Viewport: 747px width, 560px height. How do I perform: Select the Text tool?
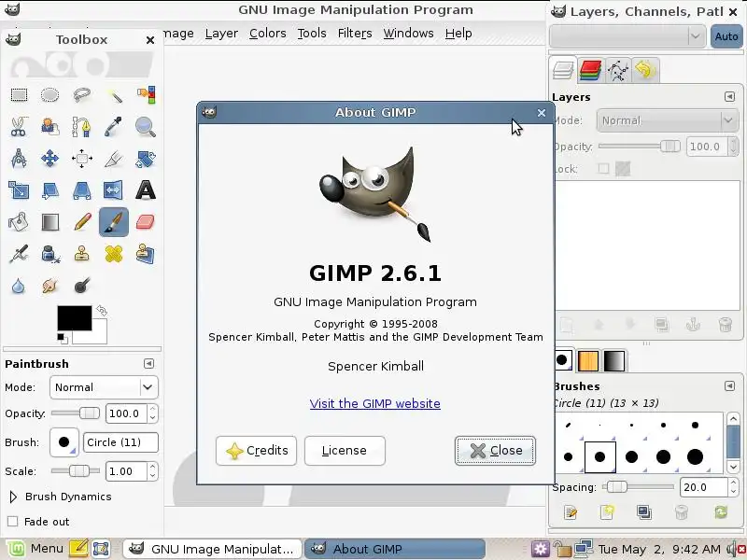click(x=146, y=190)
